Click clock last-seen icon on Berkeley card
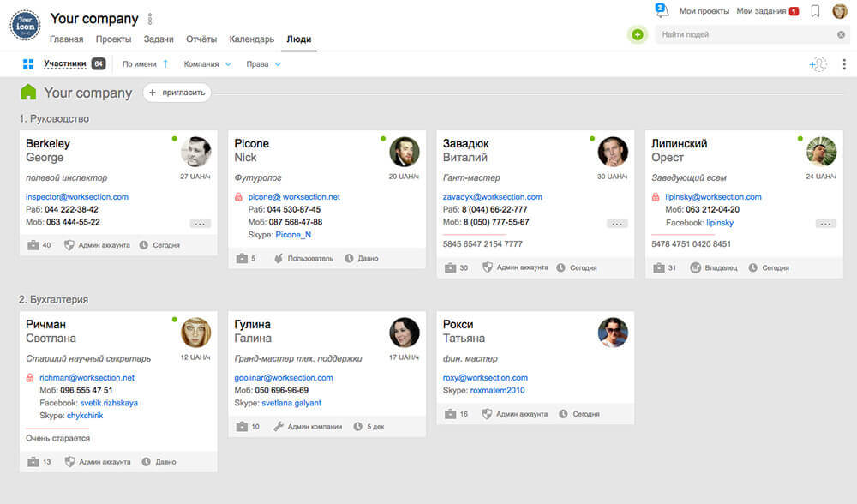This screenshot has width=857, height=504. pyautogui.click(x=144, y=245)
